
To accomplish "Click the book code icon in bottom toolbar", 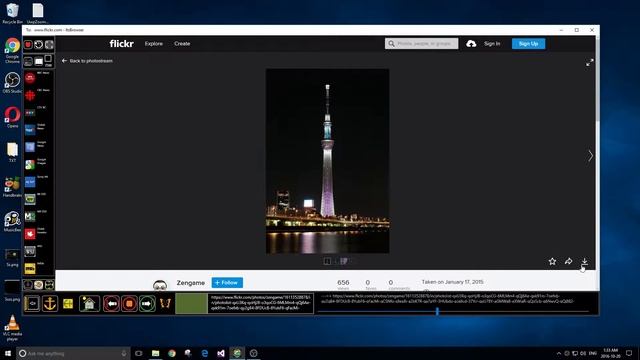I will tap(32, 304).
